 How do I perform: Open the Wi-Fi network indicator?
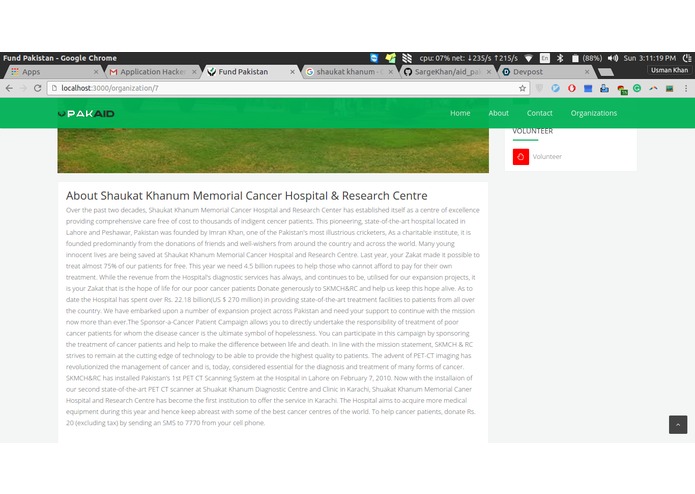click(x=528, y=58)
